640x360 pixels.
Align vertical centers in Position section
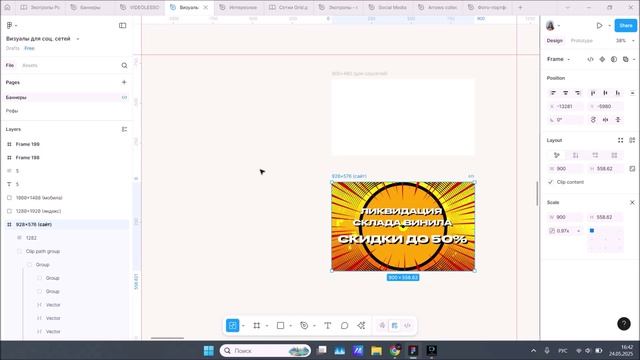coord(605,93)
